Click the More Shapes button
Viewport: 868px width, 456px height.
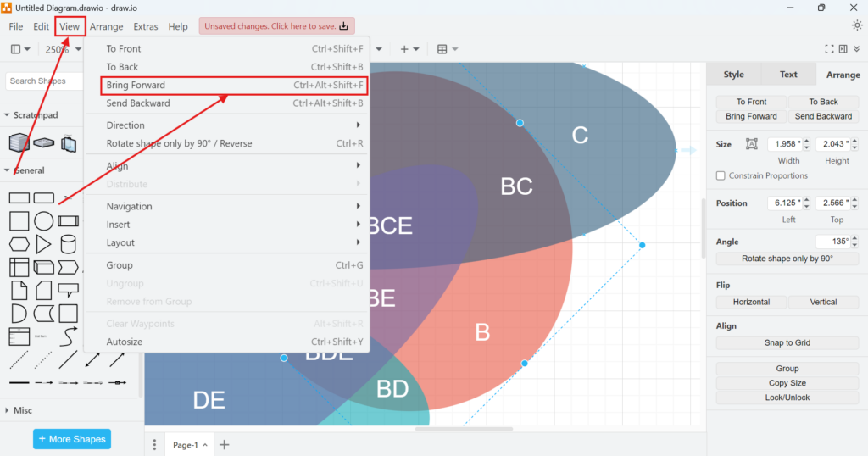coord(72,439)
